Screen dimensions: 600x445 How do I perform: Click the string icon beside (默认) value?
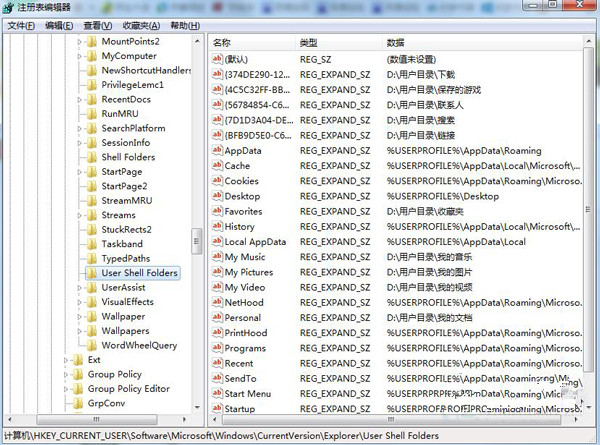click(x=217, y=59)
